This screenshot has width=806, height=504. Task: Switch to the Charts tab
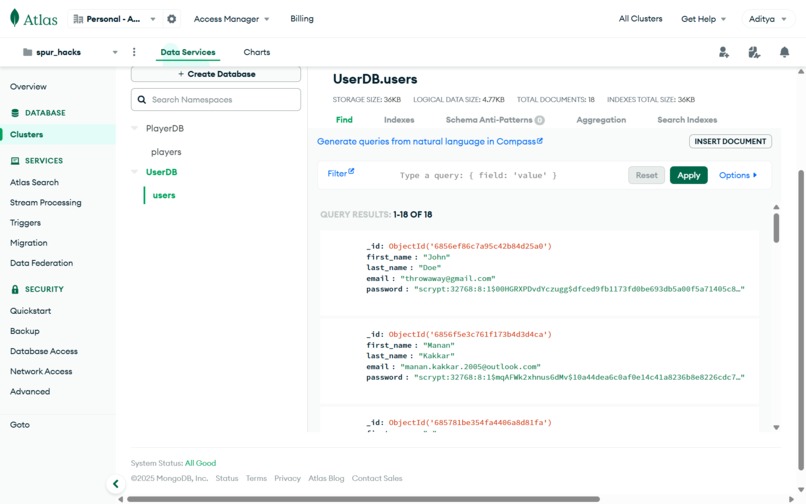tap(257, 52)
